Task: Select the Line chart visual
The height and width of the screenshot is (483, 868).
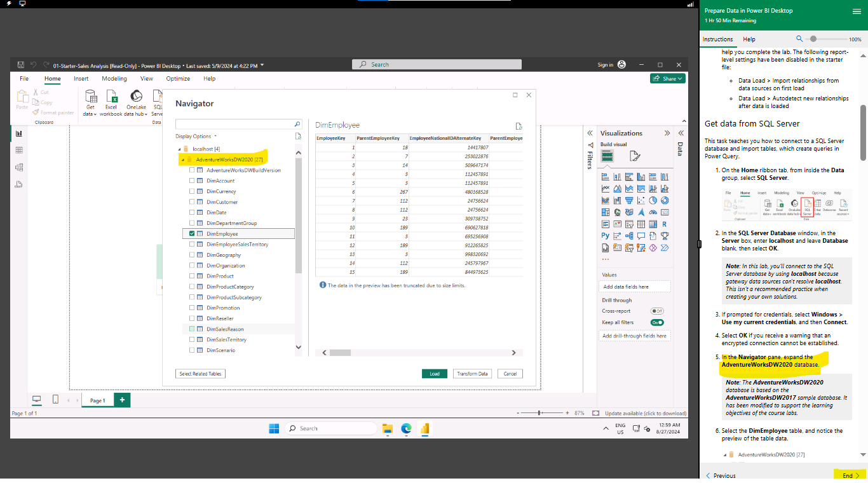Action: pos(606,189)
